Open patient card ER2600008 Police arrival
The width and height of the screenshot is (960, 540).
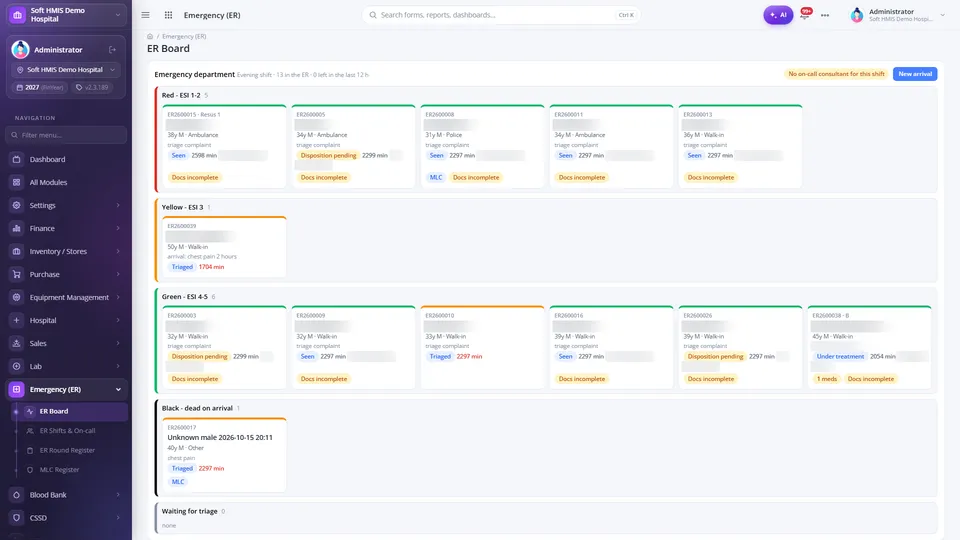tap(482, 146)
